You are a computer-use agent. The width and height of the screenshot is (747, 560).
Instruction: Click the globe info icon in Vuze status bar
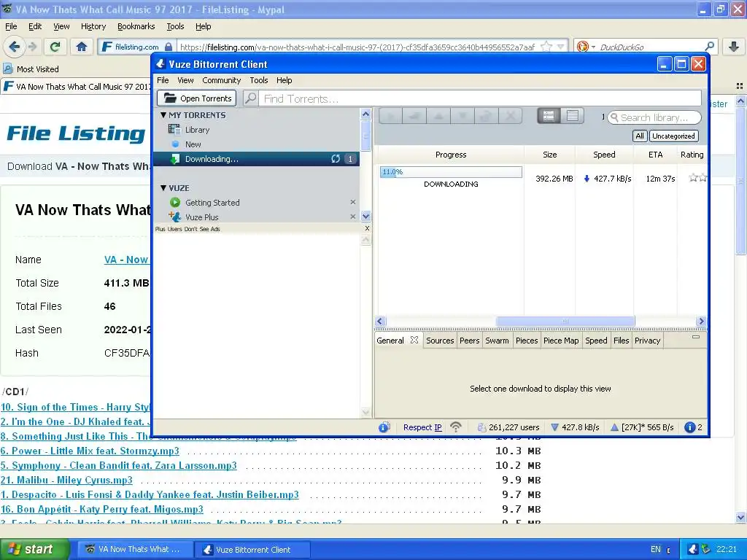click(384, 427)
